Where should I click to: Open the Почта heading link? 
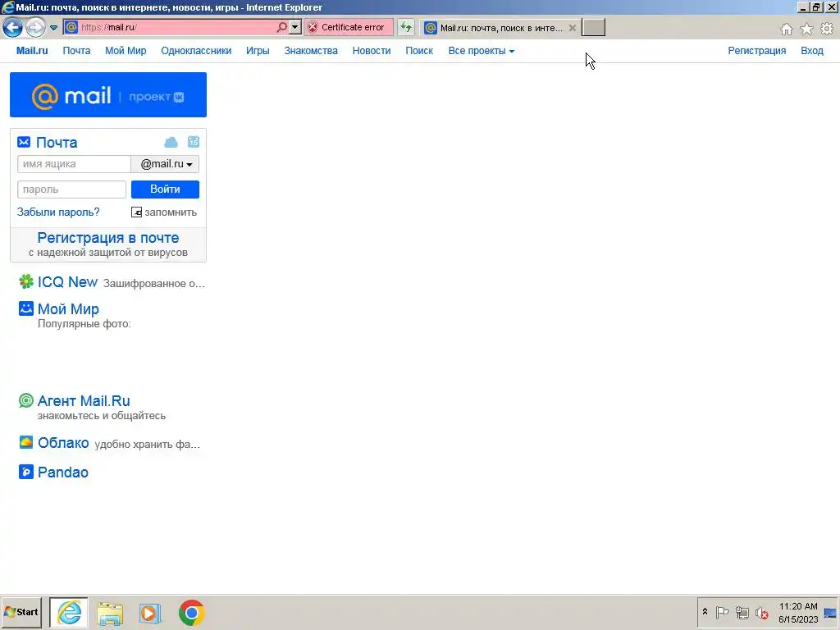coord(57,143)
